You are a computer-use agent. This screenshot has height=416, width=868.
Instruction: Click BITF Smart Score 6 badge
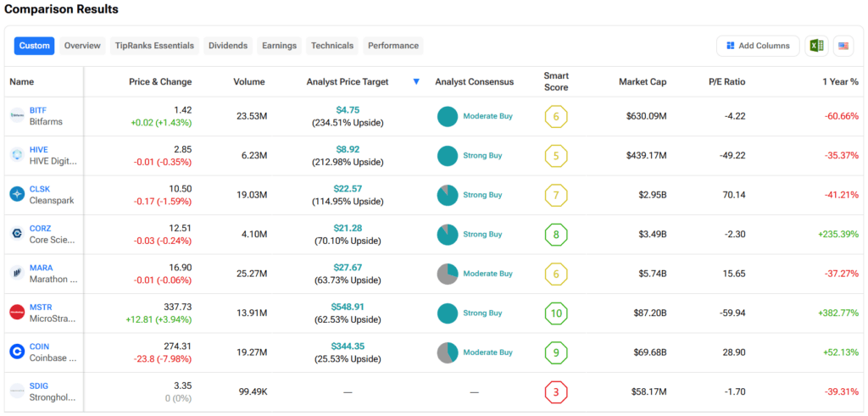(x=556, y=116)
